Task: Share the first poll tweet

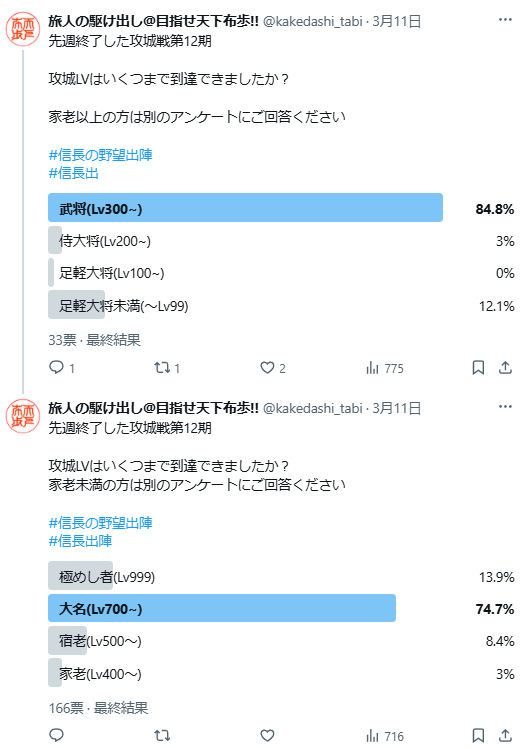Action: (x=505, y=367)
